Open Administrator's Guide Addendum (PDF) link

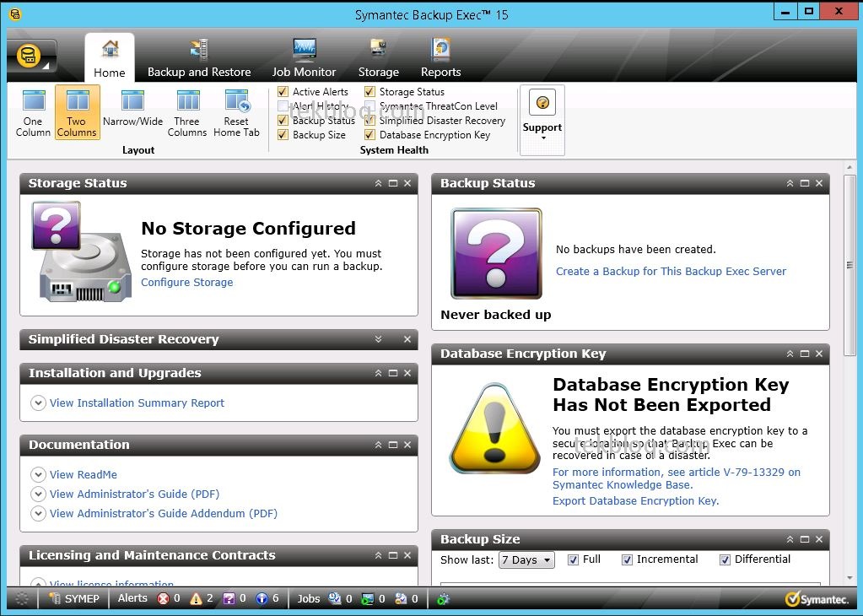164,513
